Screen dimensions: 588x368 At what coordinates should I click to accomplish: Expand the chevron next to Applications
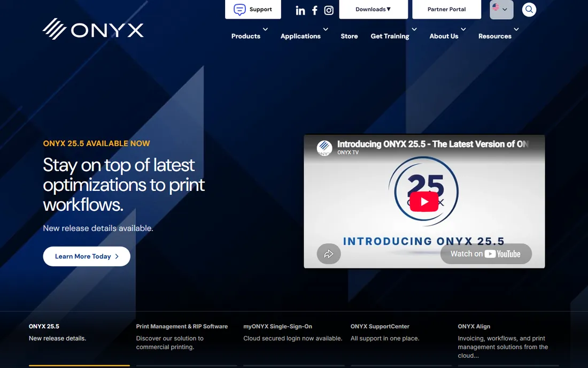point(326,29)
